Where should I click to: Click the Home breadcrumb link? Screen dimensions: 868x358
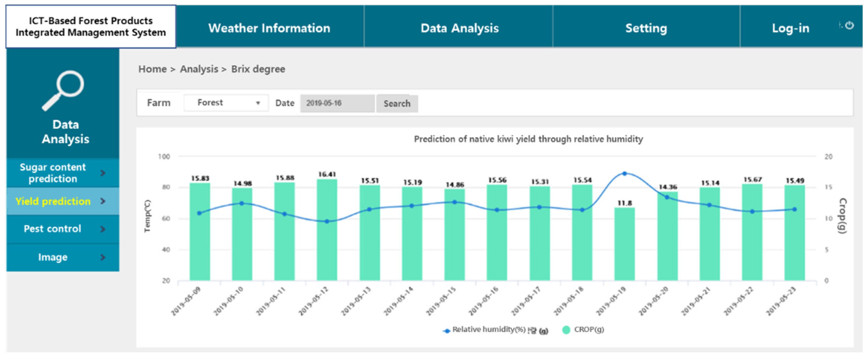152,69
